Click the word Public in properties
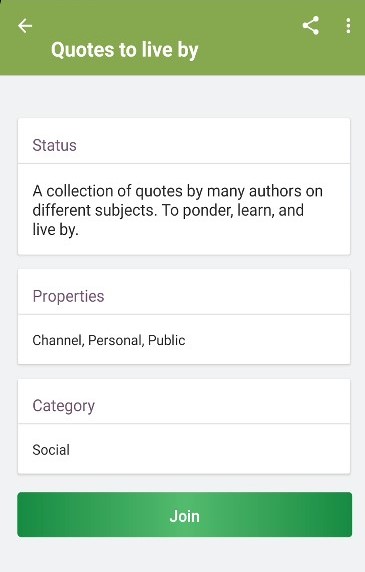Viewport: 365px width, 572px height. 167,340
